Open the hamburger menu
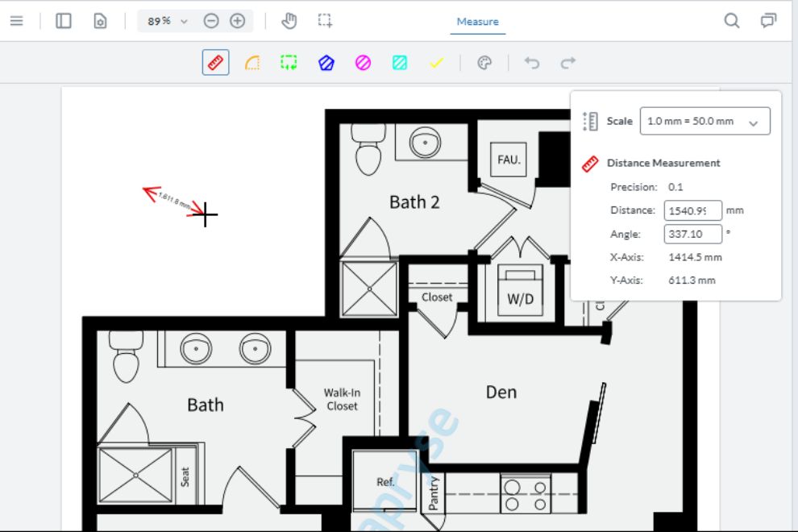 tap(16, 21)
